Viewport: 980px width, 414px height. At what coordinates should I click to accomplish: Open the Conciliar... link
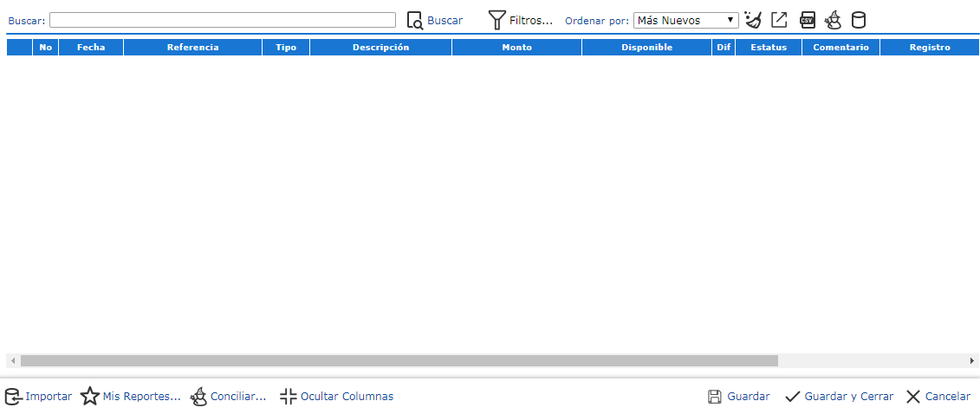[x=239, y=397]
